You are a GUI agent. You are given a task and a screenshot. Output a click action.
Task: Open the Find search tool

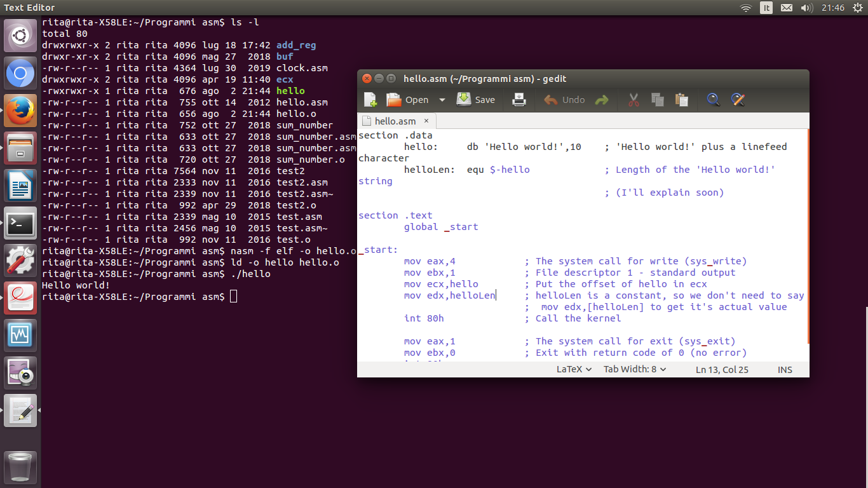(712, 99)
